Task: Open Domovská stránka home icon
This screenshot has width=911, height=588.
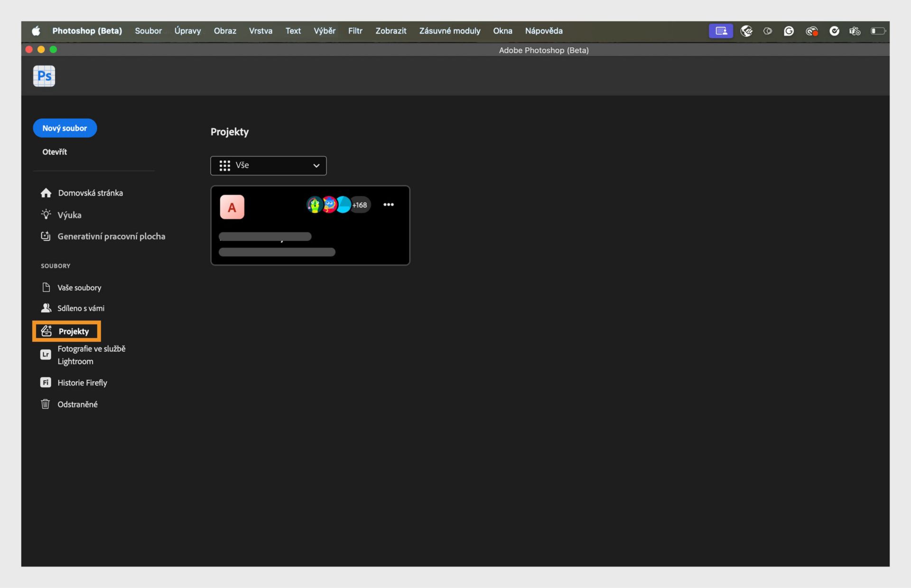Action: point(46,193)
